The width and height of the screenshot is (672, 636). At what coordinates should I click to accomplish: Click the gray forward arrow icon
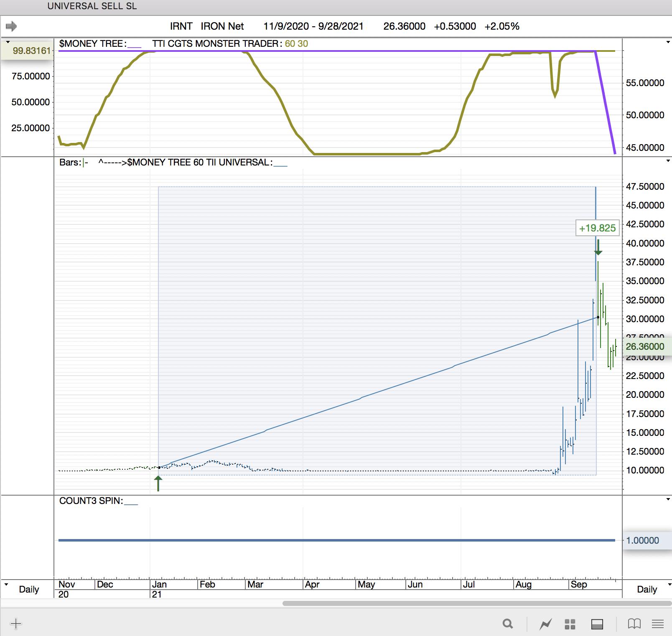(11, 26)
